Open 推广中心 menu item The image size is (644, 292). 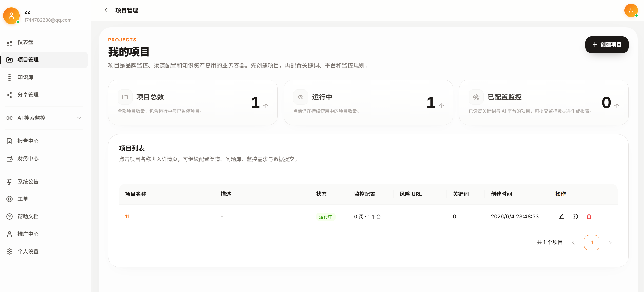click(x=44, y=234)
